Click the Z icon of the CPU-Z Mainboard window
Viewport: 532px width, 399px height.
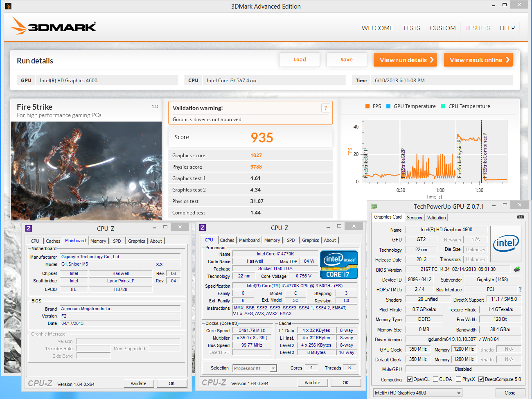coord(29,228)
